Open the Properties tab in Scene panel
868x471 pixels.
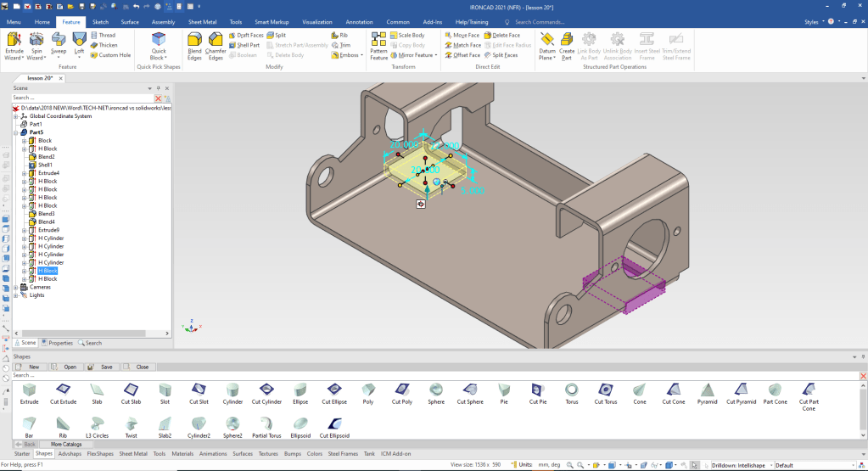(57, 343)
